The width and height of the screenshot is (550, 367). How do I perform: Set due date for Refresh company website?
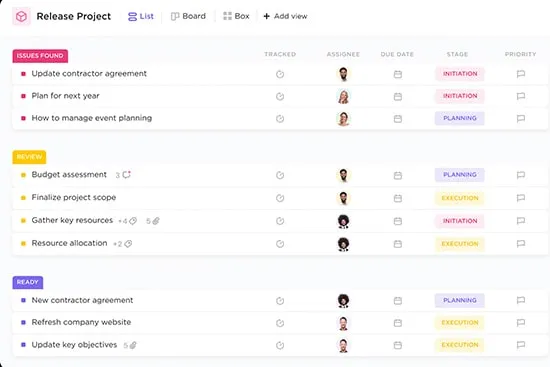(x=398, y=323)
